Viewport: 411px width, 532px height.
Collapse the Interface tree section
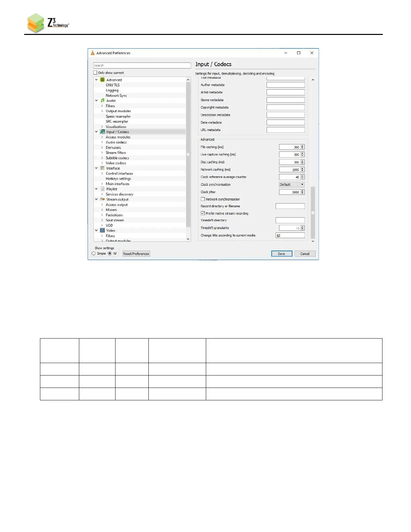click(x=96, y=168)
